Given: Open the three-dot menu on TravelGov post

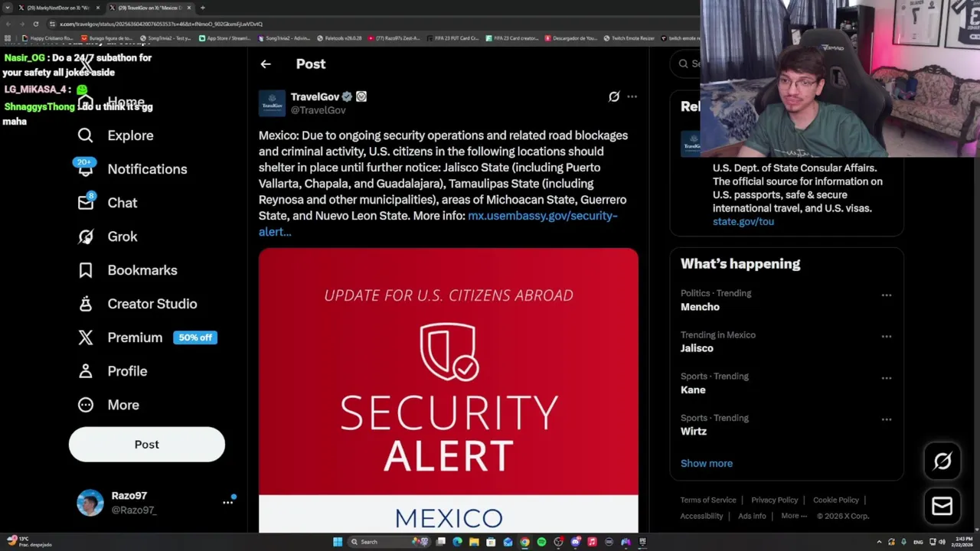Looking at the screenshot, I should tap(632, 96).
